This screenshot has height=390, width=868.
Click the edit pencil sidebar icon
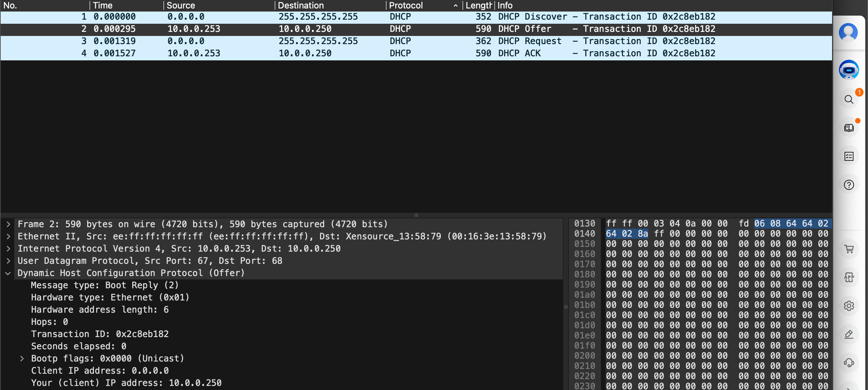(x=849, y=334)
